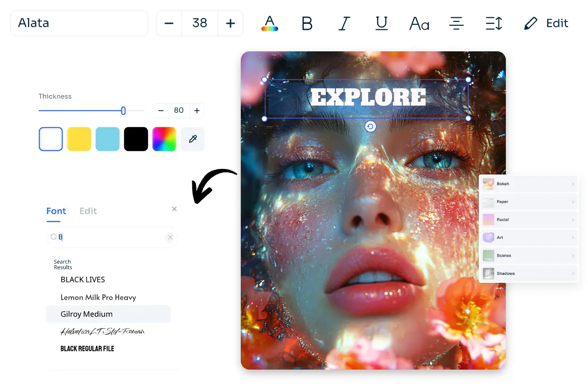Image resolution: width=588 pixels, height=392 pixels.
Task: Expand the Shadows category
Action: [528, 273]
